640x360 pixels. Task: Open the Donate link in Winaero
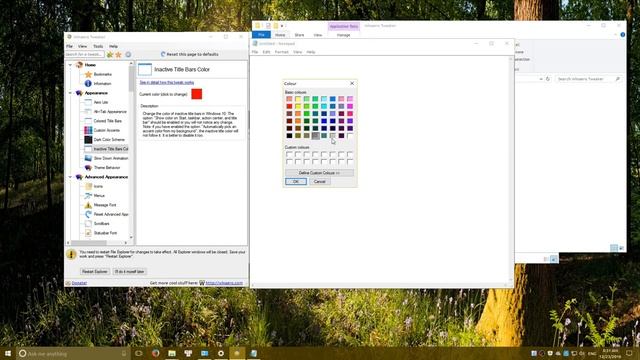click(x=79, y=283)
